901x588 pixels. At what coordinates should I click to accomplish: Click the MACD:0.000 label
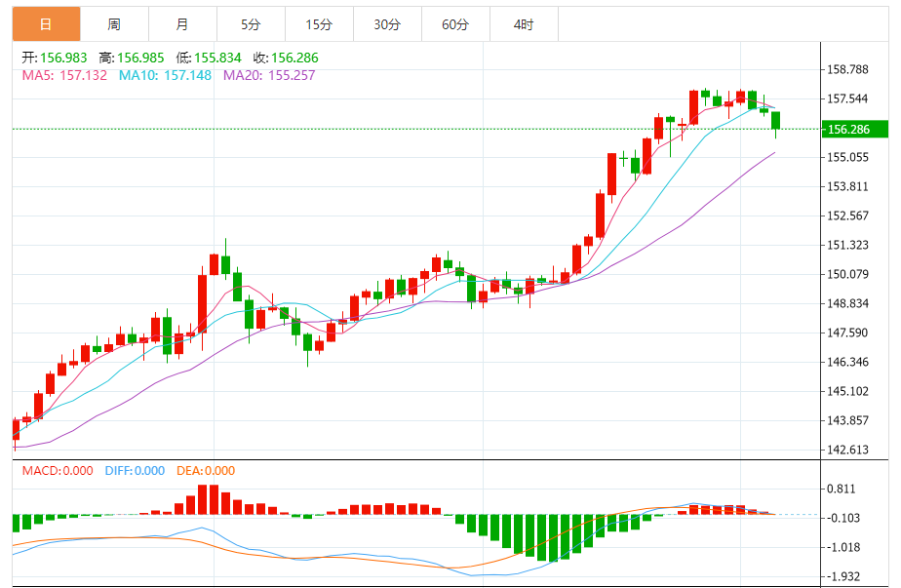[58, 471]
